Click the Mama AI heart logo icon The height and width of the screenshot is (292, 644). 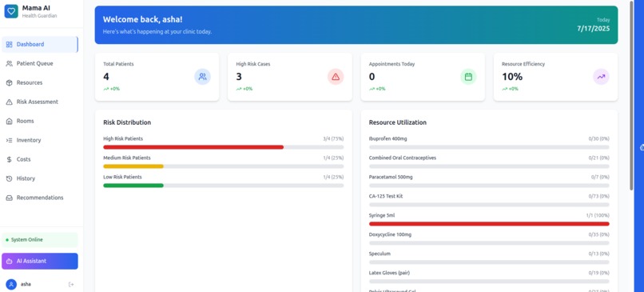(x=11, y=11)
